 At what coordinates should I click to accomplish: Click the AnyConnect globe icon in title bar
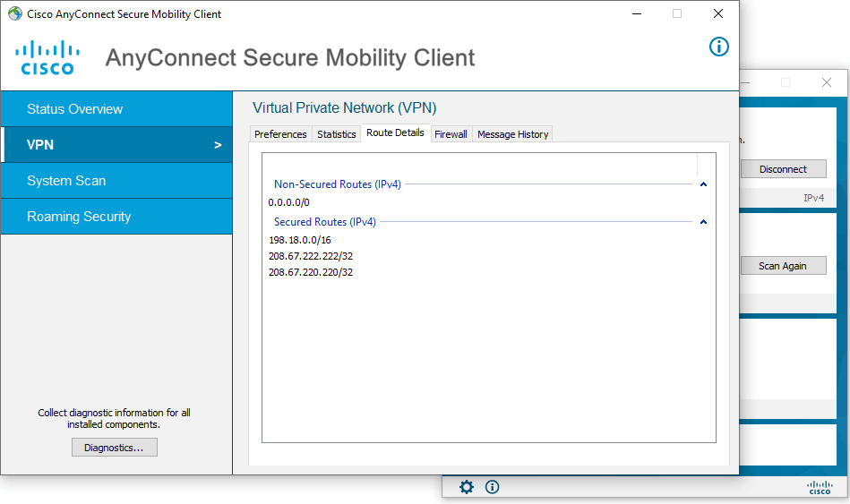coord(15,14)
